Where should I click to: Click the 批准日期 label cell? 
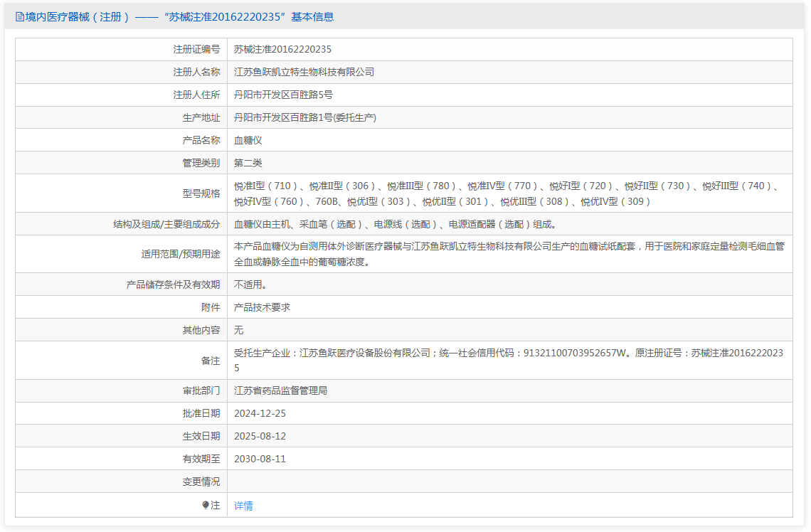(x=122, y=413)
